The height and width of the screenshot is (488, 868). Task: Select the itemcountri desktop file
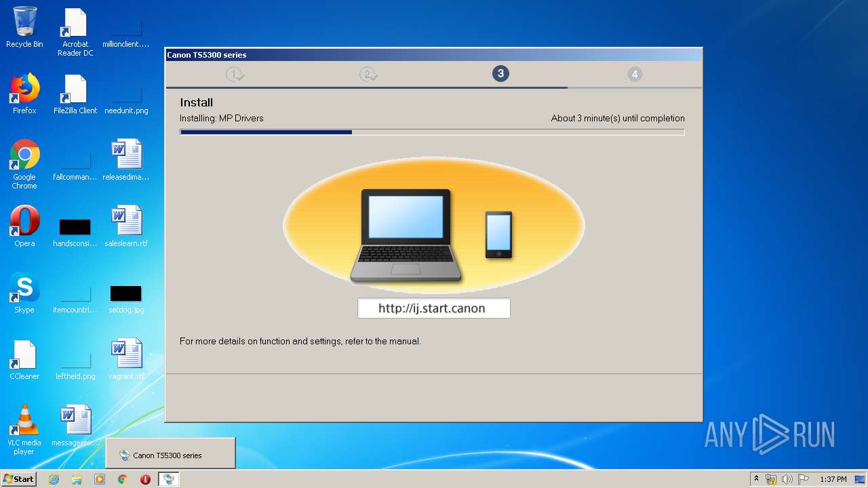pyautogui.click(x=75, y=298)
